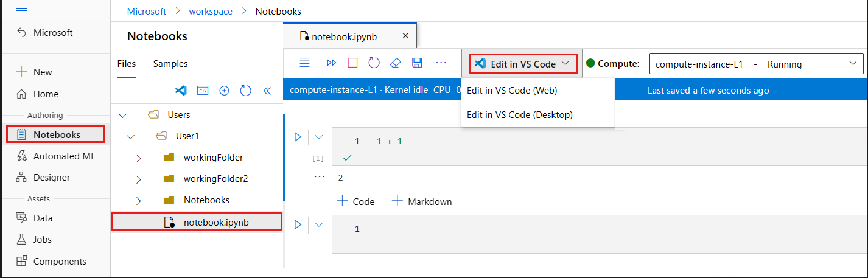This screenshot has height=278, width=868.
Task: Stop the kernel with the red square icon
Action: tap(352, 63)
